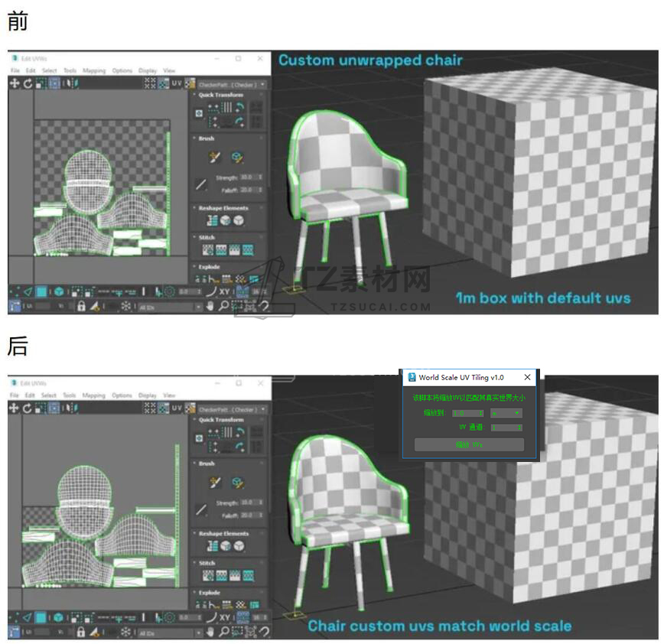Image resolution: width=664 pixels, height=644 pixels.
Task: Open the Options menu in the 后 Edit UVWs window
Action: tap(122, 395)
